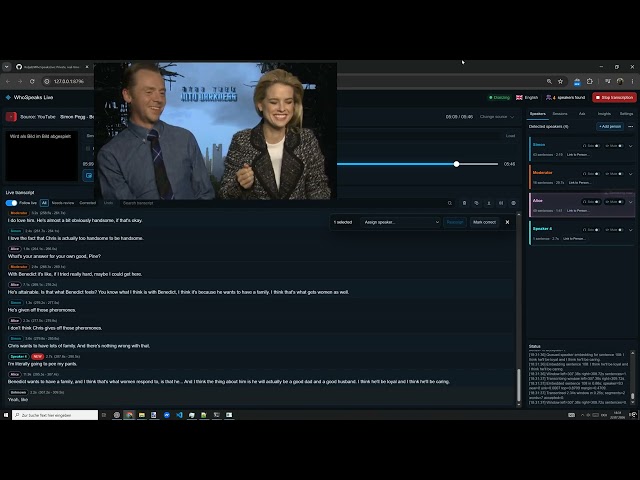Click the Mark correct button
The height and width of the screenshot is (480, 640).
(484, 222)
